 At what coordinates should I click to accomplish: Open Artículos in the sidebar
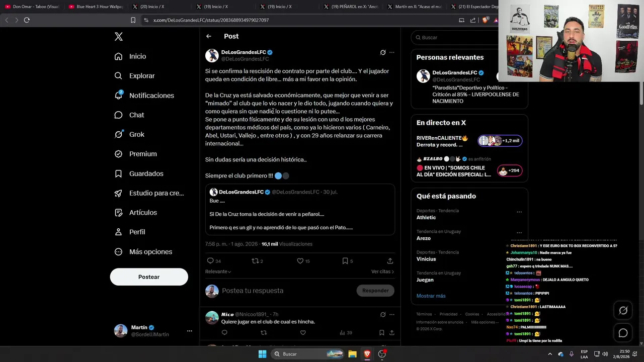pos(135,213)
